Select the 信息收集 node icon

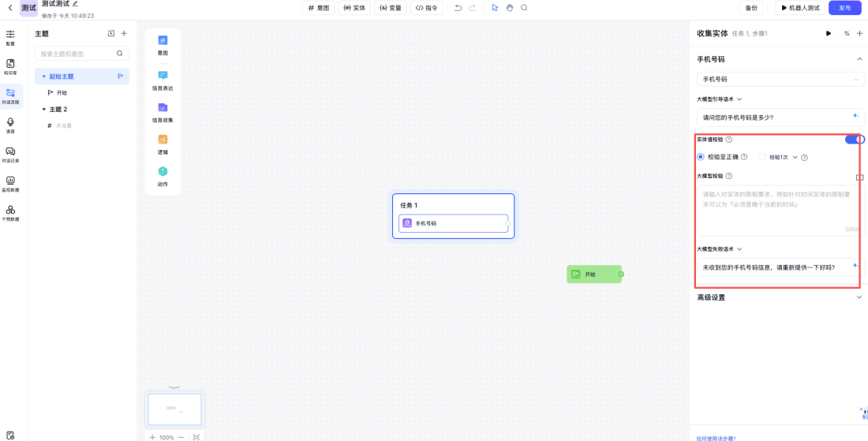click(x=163, y=107)
